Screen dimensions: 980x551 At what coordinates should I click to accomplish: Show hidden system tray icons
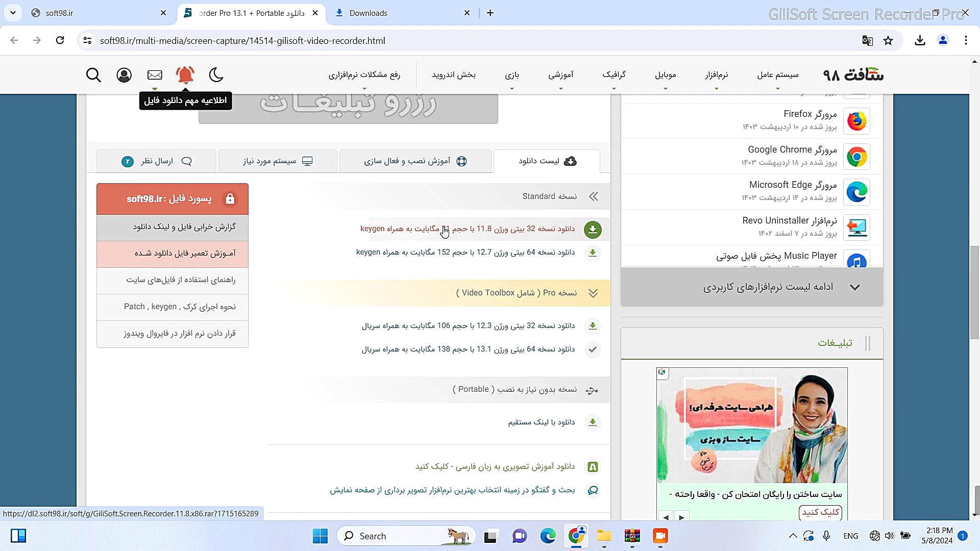pyautogui.click(x=793, y=536)
